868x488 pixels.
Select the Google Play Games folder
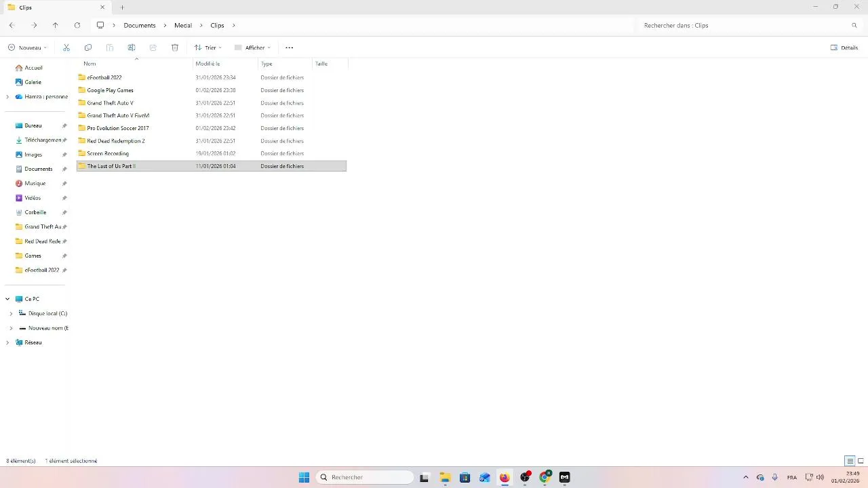coord(212,90)
